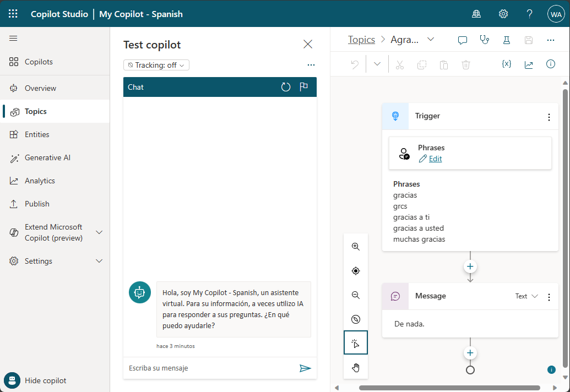Click the Paste clipboard icon
Image resolution: width=570 pixels, height=392 pixels.
click(x=443, y=64)
